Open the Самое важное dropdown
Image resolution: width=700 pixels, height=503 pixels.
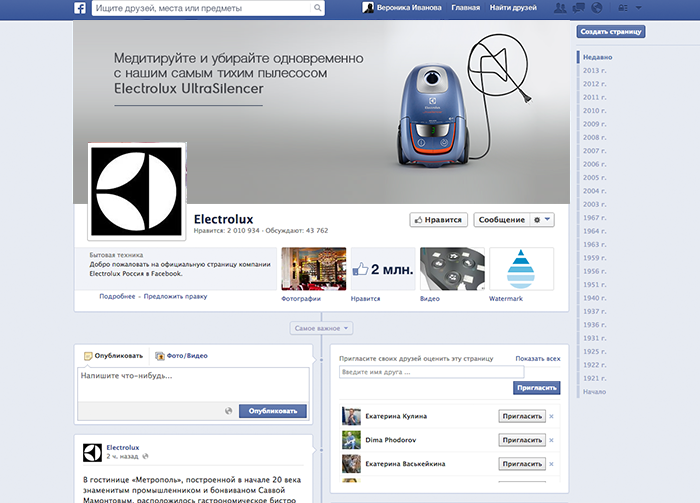(x=321, y=328)
